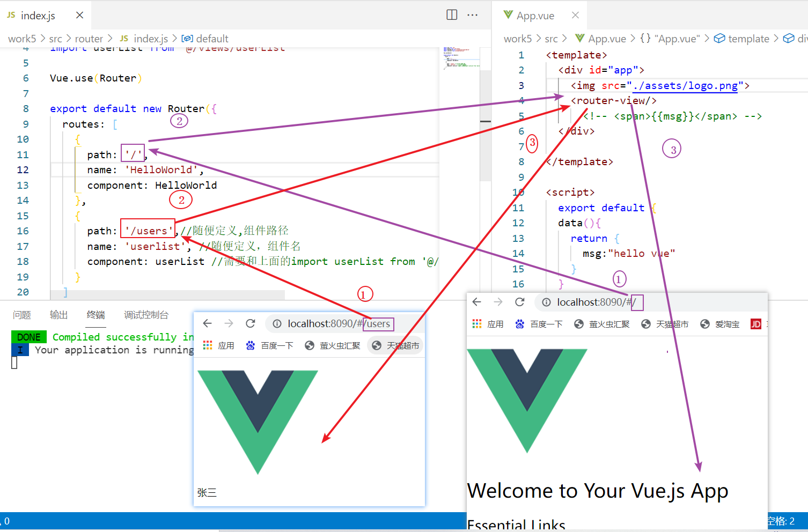Screen dimensions: 808x532
Task: Open 萤火虫汇聚 bookmark in right browser
Action: [x=602, y=324]
